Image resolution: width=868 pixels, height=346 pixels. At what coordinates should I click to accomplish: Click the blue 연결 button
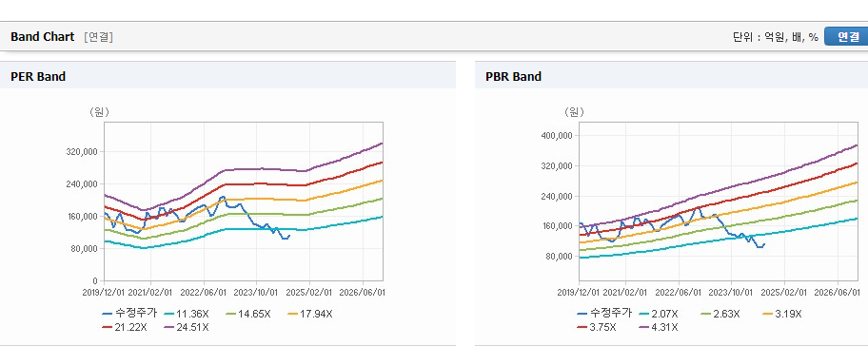pyautogui.click(x=846, y=36)
